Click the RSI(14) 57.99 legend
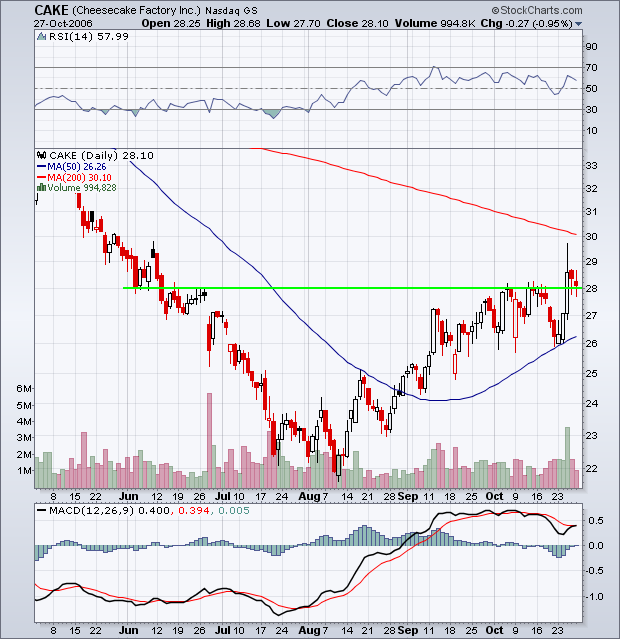This screenshot has height=639, width=620. [x=88, y=37]
